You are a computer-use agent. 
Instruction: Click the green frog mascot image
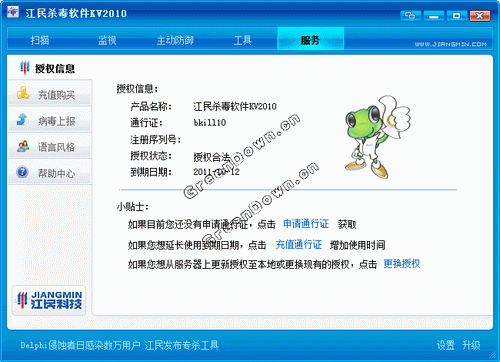377,137
